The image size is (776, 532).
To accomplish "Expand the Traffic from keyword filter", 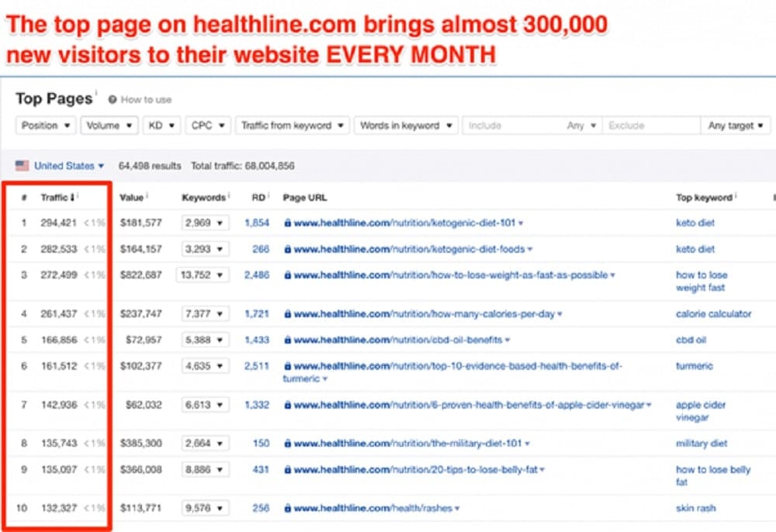I will (x=292, y=126).
